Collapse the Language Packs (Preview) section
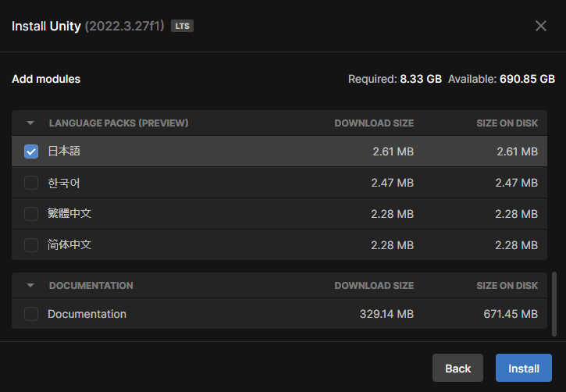 click(30, 123)
